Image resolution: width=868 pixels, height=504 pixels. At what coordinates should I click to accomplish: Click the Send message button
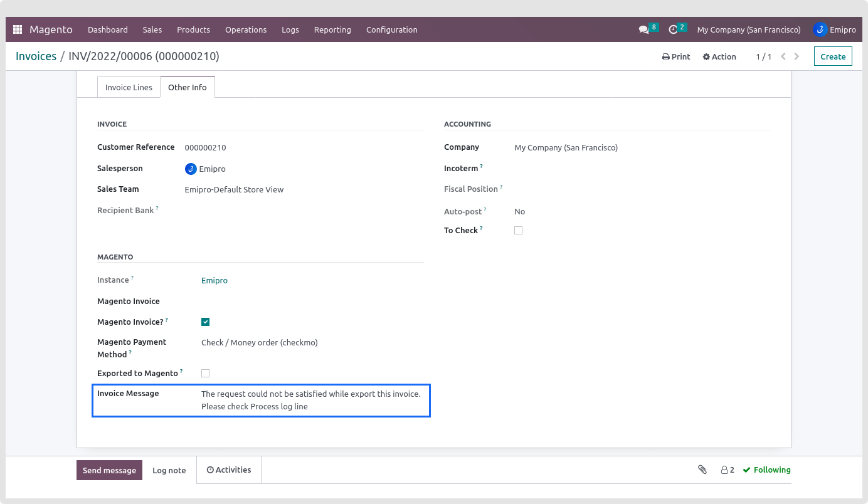pos(109,470)
